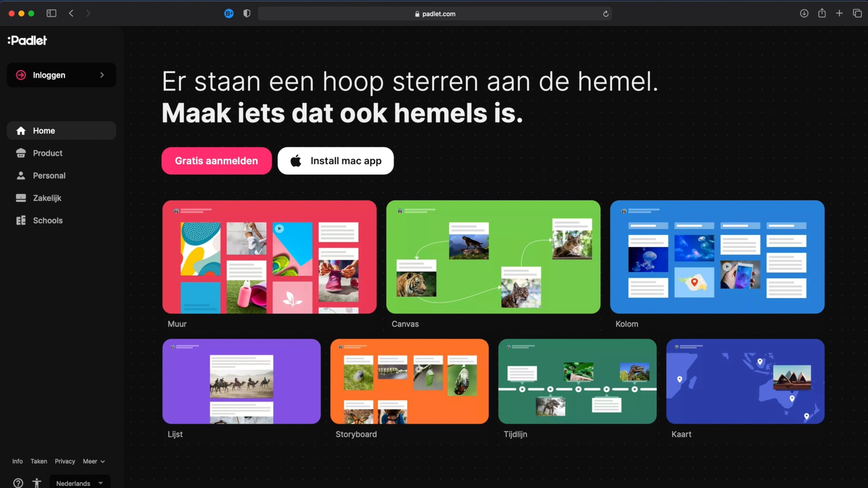Click the Kaart label text

coord(681,434)
